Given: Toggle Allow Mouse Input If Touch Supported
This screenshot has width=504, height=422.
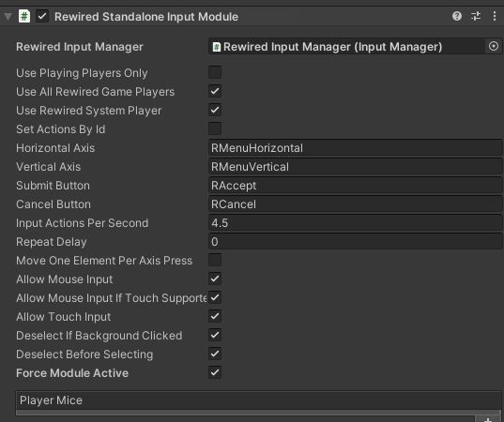Looking at the screenshot, I should pos(215,297).
